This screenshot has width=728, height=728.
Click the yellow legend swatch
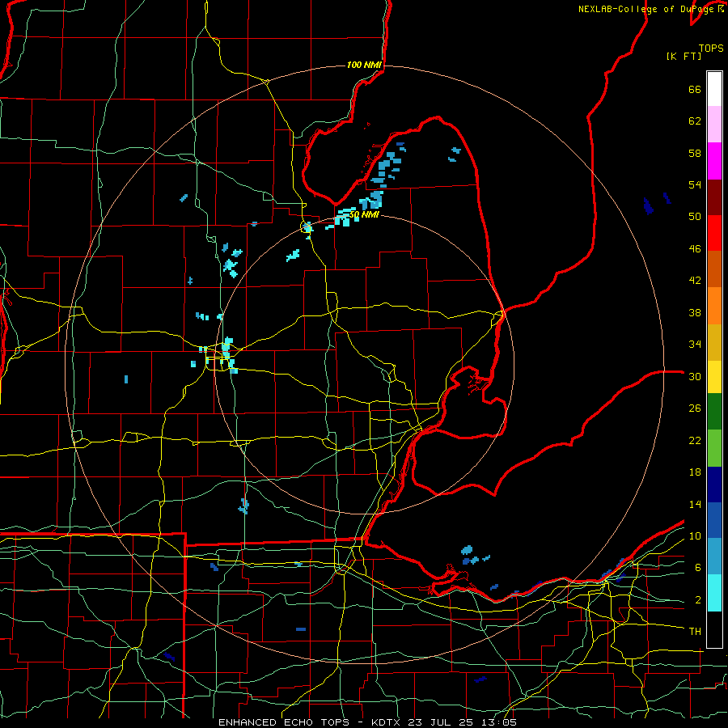pos(714,377)
